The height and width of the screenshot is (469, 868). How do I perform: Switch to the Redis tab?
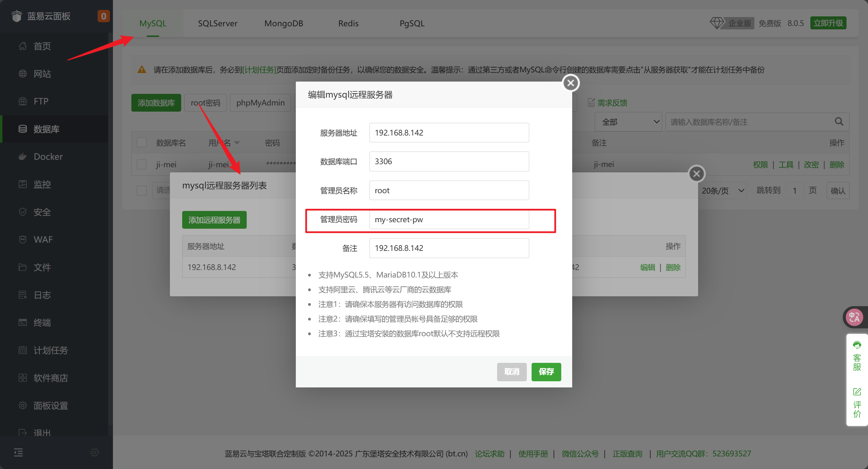(348, 23)
